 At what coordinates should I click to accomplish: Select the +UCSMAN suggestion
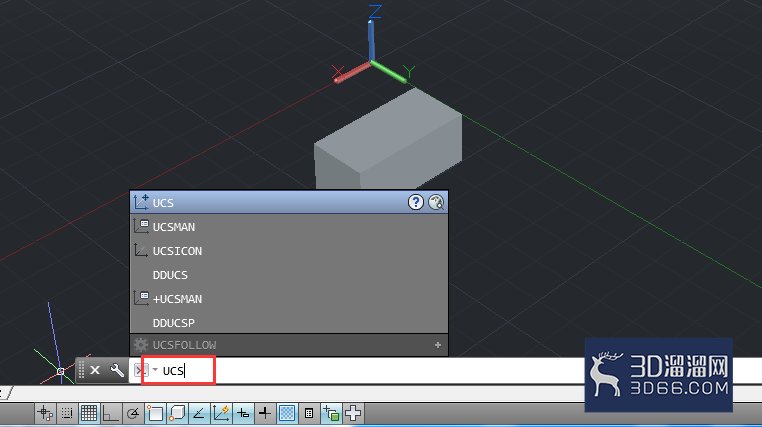(x=289, y=299)
